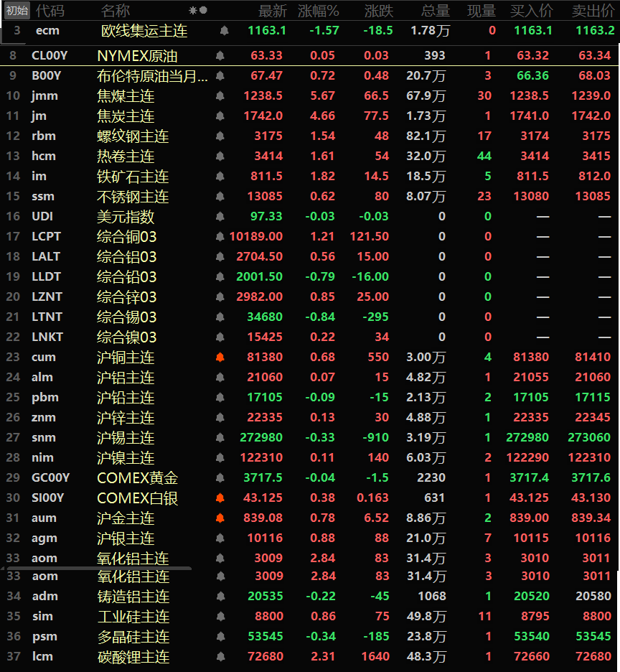Viewport: 620px width, 672px height.
Task: Sort by the 涨幅% column header
Action: [318, 11]
